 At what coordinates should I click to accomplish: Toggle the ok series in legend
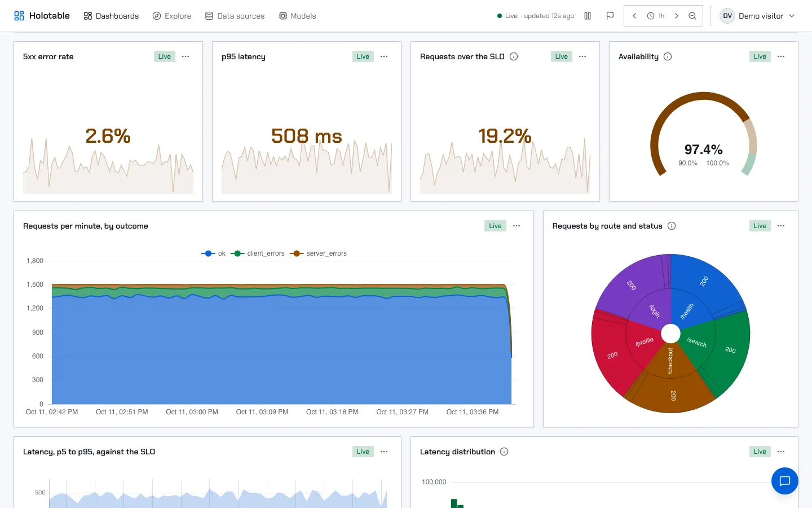coord(213,253)
